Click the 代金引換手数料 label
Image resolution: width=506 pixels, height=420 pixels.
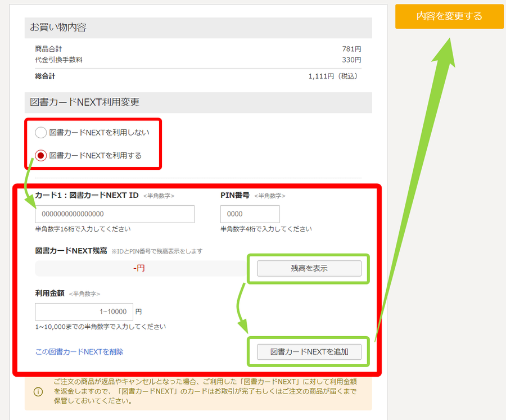pyautogui.click(x=58, y=60)
